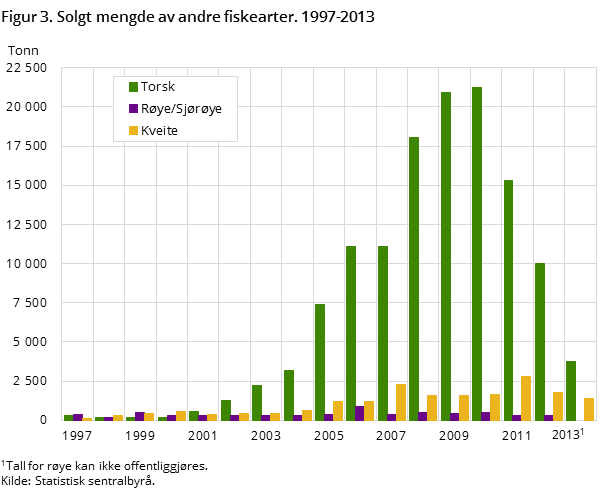609x489 pixels.
Task: Click the yellow Kveite legend swatch
Action: 133,131
